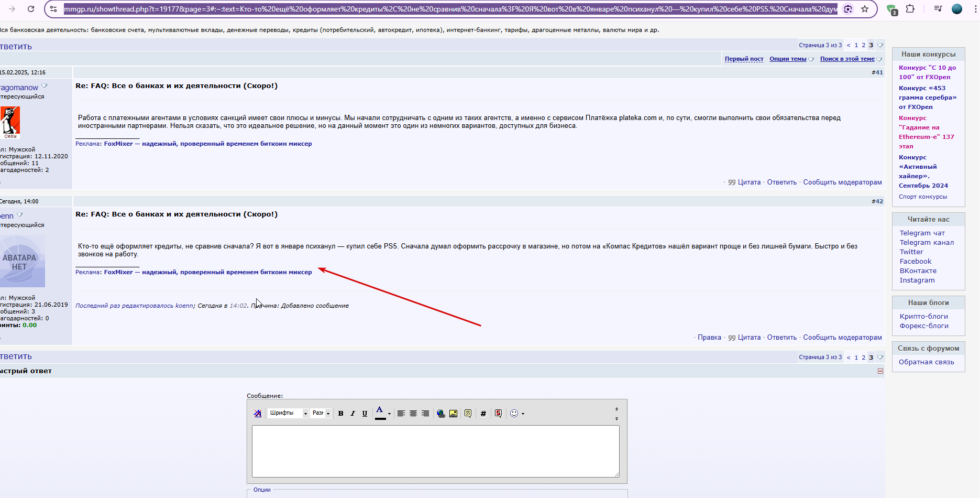Screen dimensions: 980x498
Task: Remove text formatting in message editor
Action: (258, 414)
